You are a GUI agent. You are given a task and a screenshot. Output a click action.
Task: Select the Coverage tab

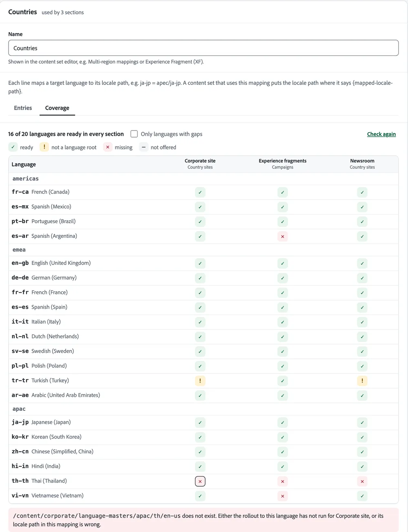pyautogui.click(x=57, y=108)
